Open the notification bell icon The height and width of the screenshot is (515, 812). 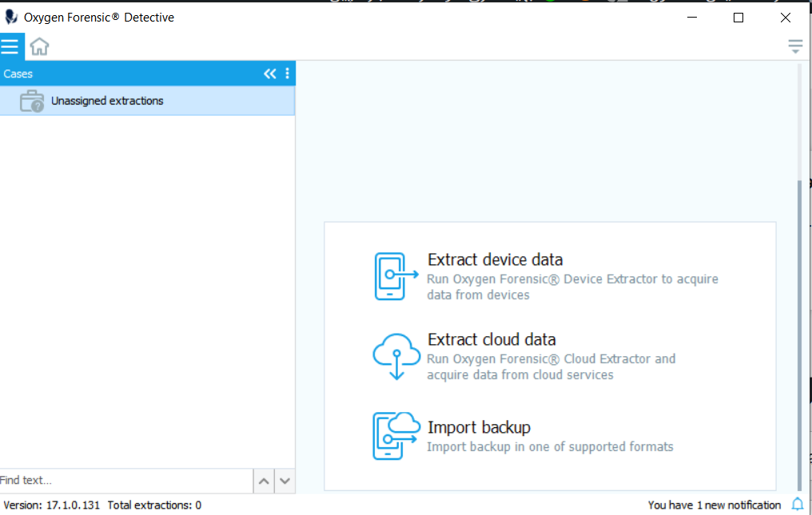coord(798,504)
